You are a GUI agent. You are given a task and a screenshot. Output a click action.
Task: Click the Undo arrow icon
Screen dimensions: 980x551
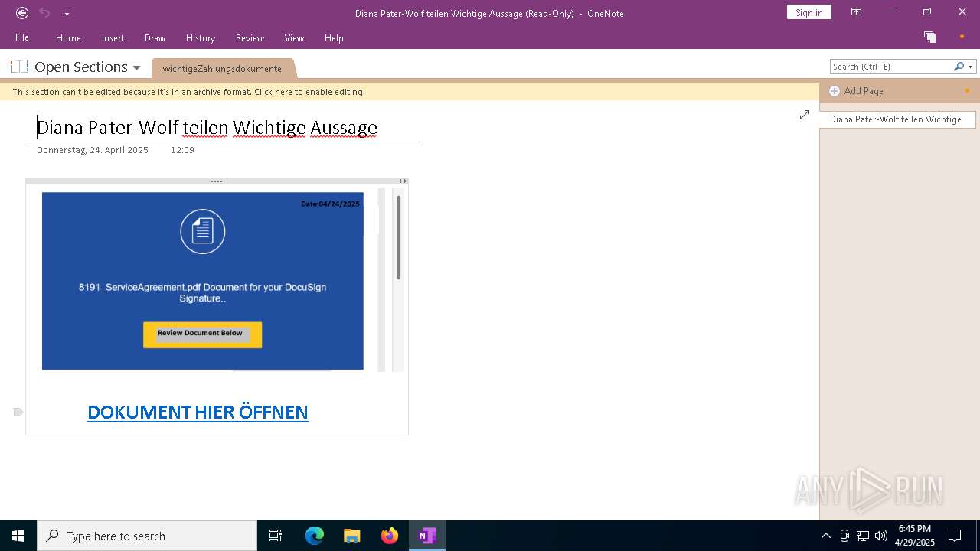coord(44,12)
